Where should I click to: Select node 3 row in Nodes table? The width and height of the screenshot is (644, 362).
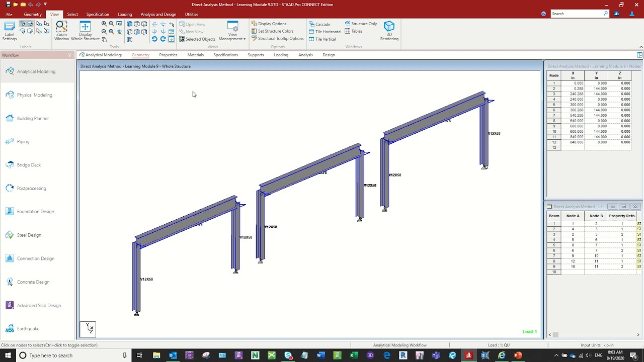(589, 94)
